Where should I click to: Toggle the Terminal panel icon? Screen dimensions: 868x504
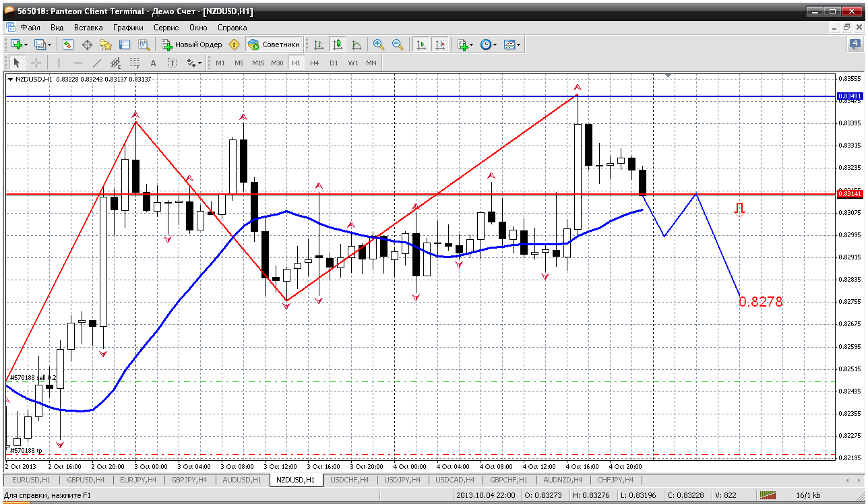[125, 44]
